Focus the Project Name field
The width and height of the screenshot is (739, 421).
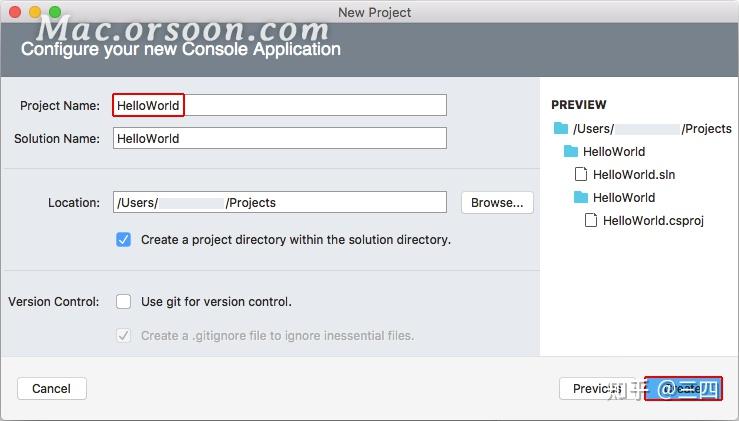click(279, 105)
